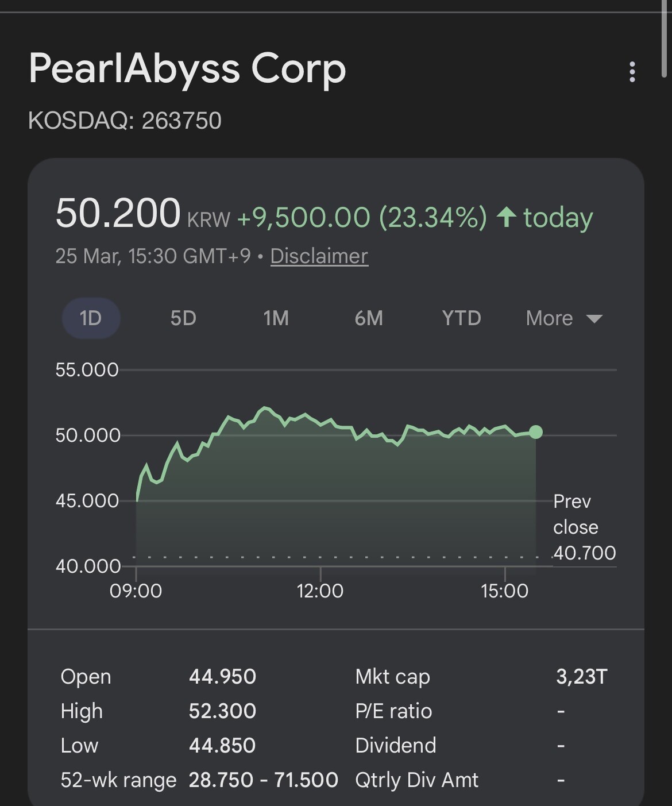Screen dimensions: 672x806
Task: Click the 15:00 marker on chart axis
Action: point(504,591)
